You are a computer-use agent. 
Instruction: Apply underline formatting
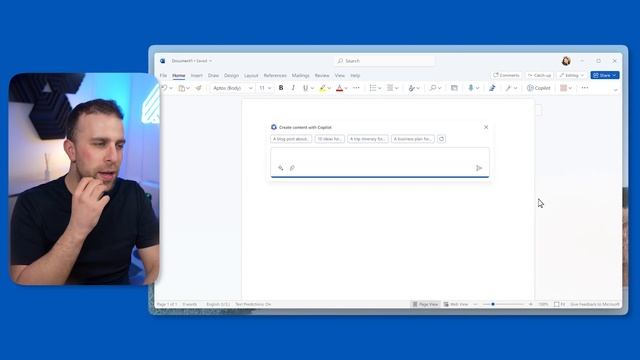tap(305, 88)
